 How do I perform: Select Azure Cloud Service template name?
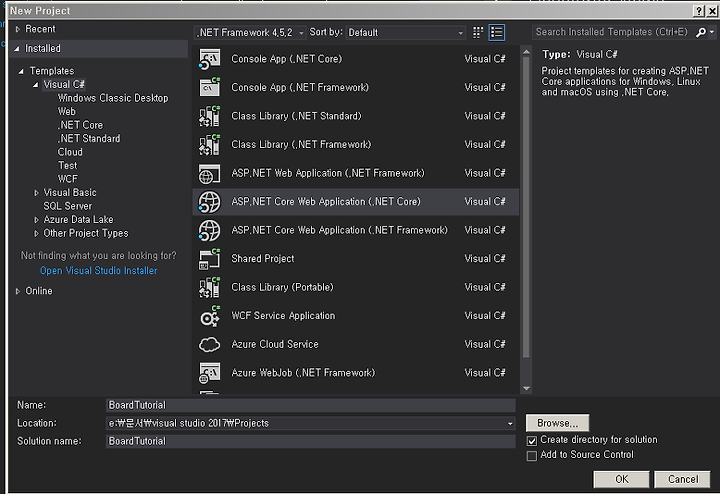tap(275, 344)
